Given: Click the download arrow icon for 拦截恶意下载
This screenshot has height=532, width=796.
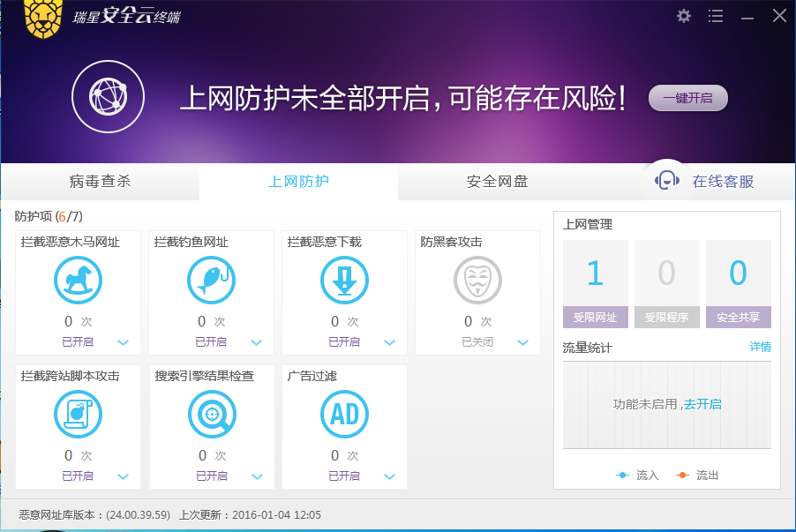Looking at the screenshot, I should pos(345,281).
